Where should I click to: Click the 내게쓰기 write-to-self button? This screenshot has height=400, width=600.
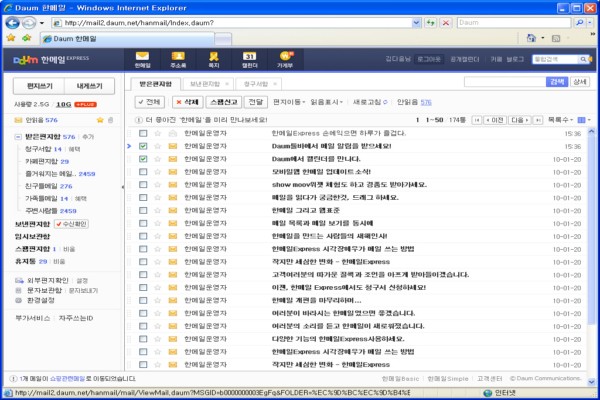point(90,86)
